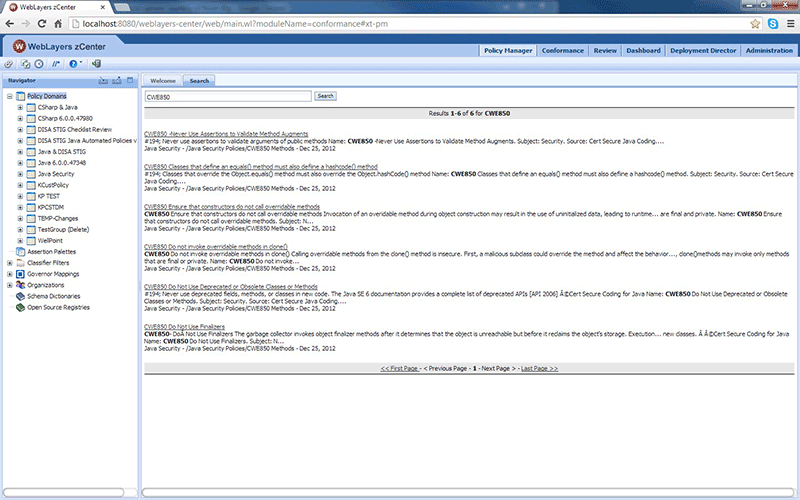Viewport: 800px width, 500px height.
Task: Select the CSharp 6.0.0.47980 tree item
Action: pos(65,118)
